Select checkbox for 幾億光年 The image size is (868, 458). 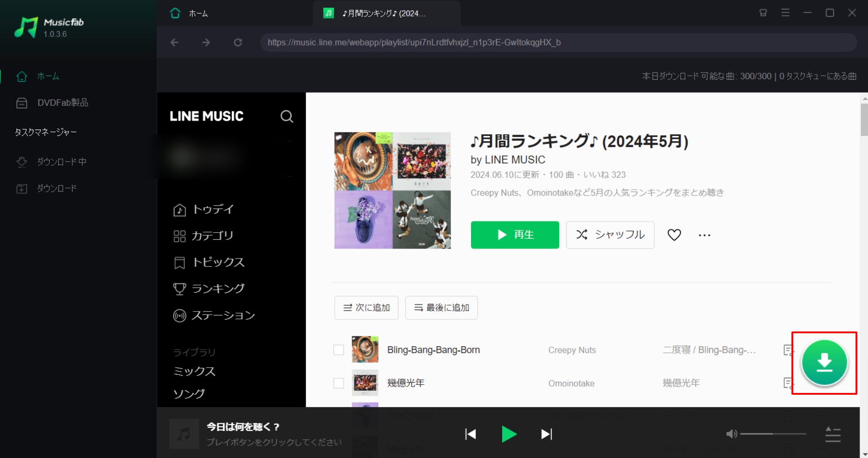tap(339, 383)
